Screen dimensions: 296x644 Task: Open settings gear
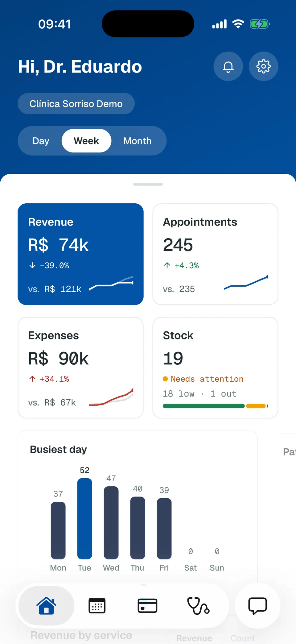click(x=264, y=66)
